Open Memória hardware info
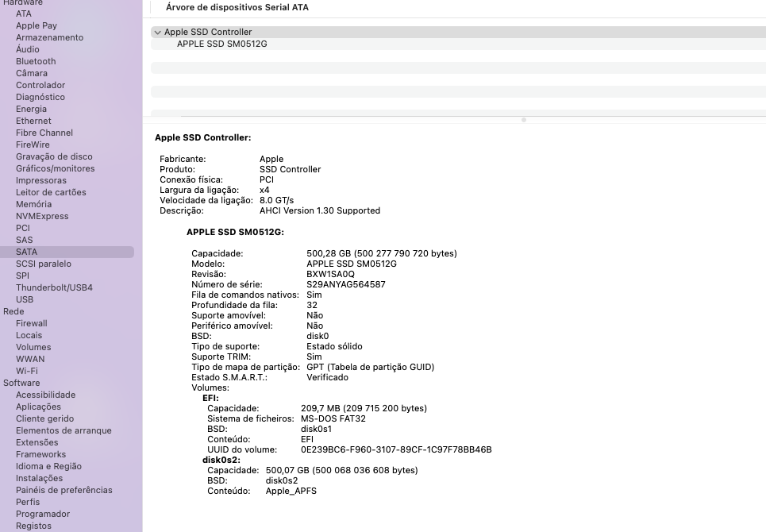This screenshot has width=766, height=532. coord(33,204)
